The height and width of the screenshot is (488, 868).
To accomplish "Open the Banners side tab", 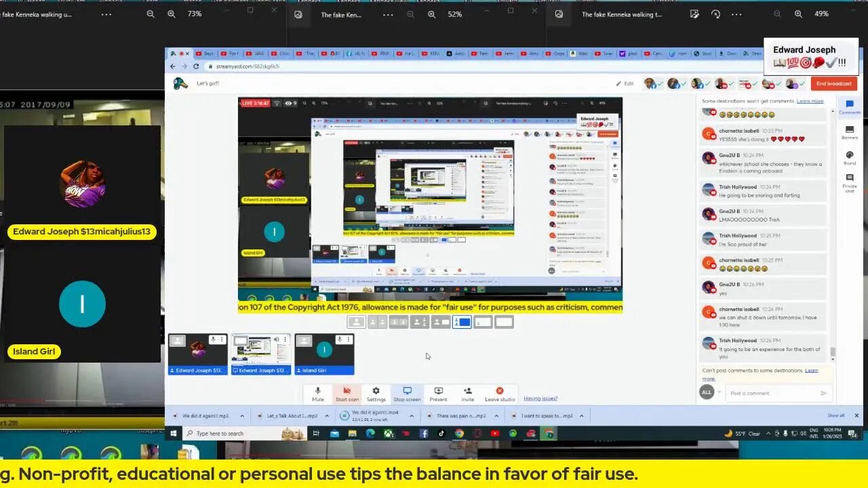I will 849,132.
